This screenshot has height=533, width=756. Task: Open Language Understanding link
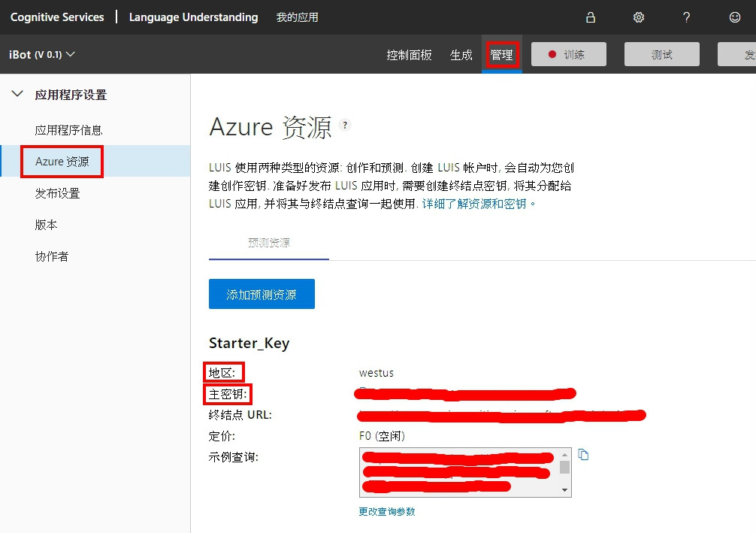pos(193,17)
